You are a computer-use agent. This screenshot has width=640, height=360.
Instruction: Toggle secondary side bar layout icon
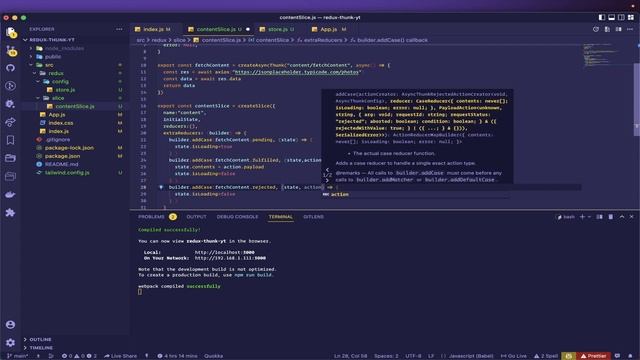click(x=621, y=17)
